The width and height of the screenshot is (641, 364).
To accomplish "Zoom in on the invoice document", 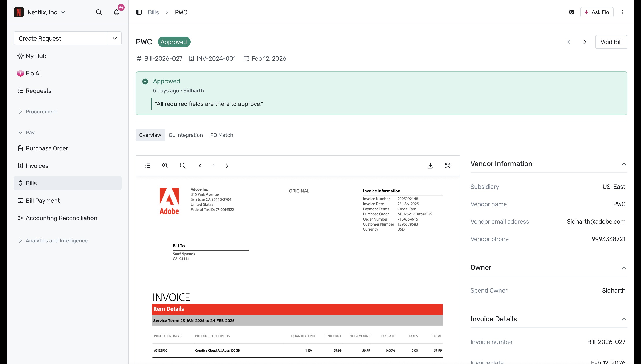I will tap(165, 166).
